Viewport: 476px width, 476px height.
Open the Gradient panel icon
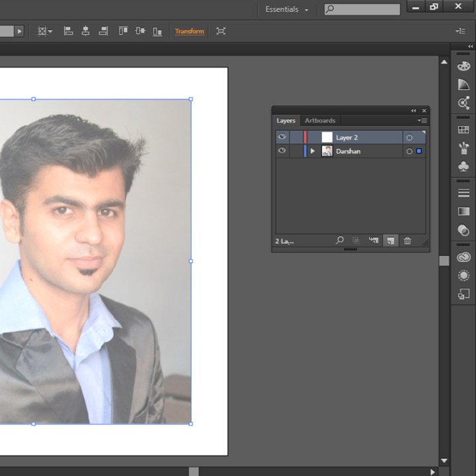click(x=463, y=212)
